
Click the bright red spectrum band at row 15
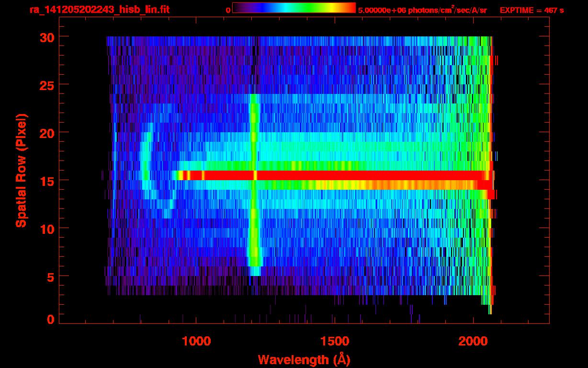pyautogui.click(x=335, y=175)
